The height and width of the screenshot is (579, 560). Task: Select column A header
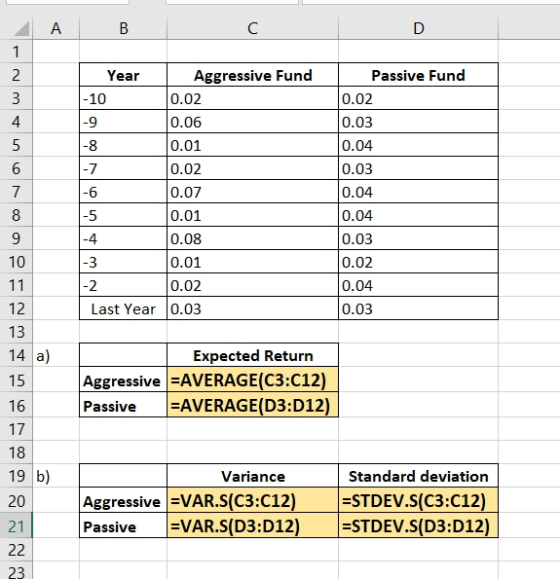tap(56, 28)
